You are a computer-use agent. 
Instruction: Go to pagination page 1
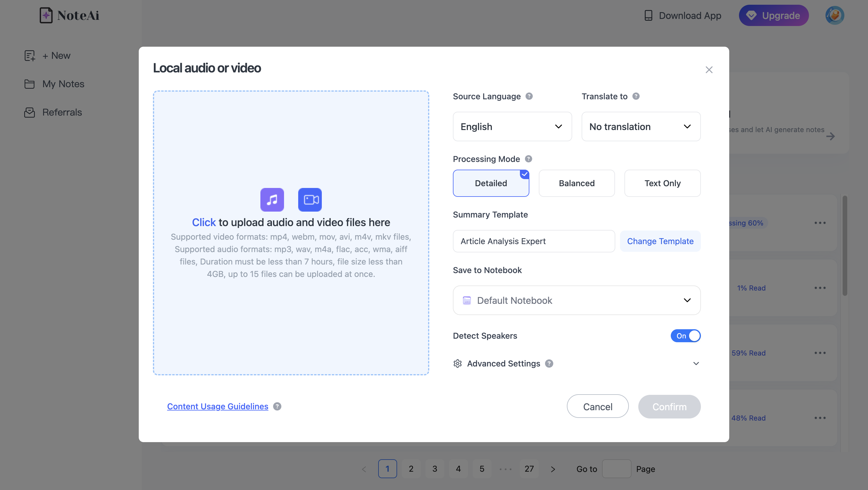[x=387, y=469]
